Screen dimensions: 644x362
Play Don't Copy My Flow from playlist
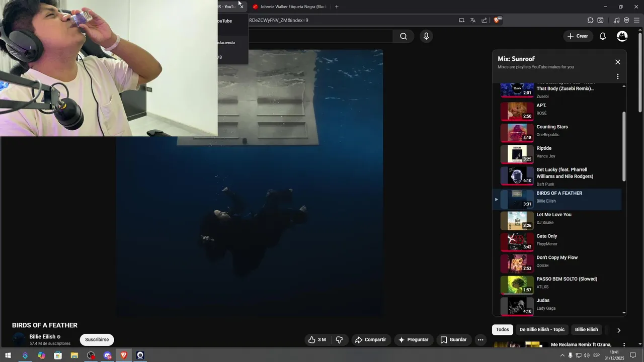557,263
